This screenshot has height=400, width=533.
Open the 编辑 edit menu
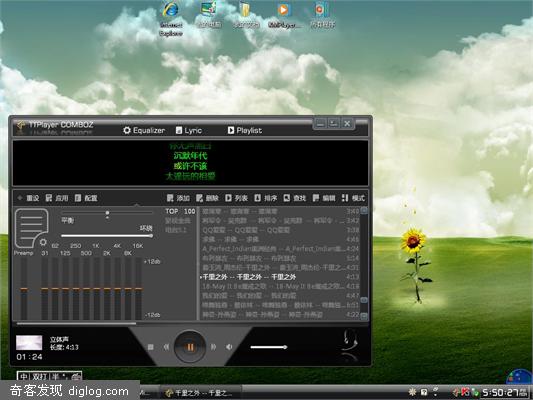coord(324,198)
